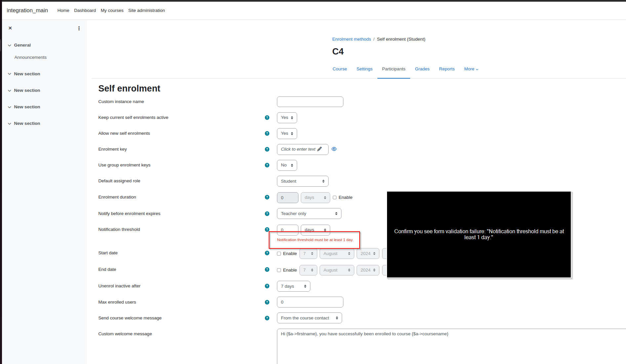Open the Settings tab

364,69
